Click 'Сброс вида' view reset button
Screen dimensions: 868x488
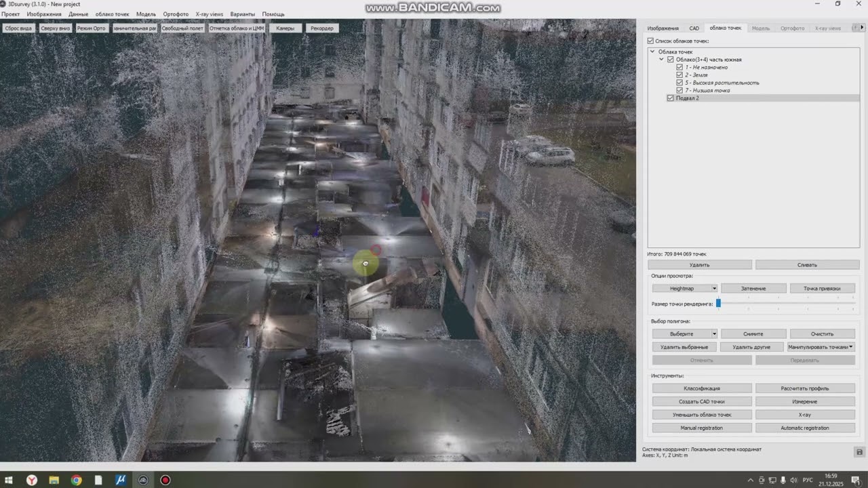click(19, 28)
